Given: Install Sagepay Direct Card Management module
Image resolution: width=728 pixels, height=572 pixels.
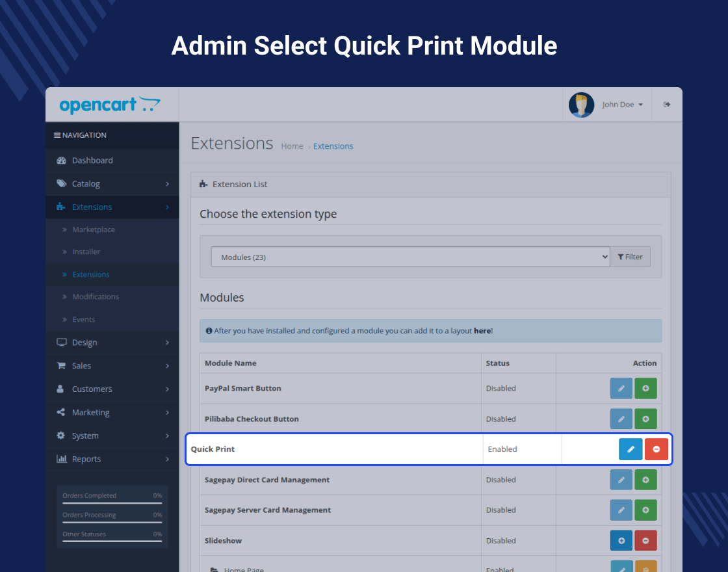Looking at the screenshot, I should coord(645,480).
